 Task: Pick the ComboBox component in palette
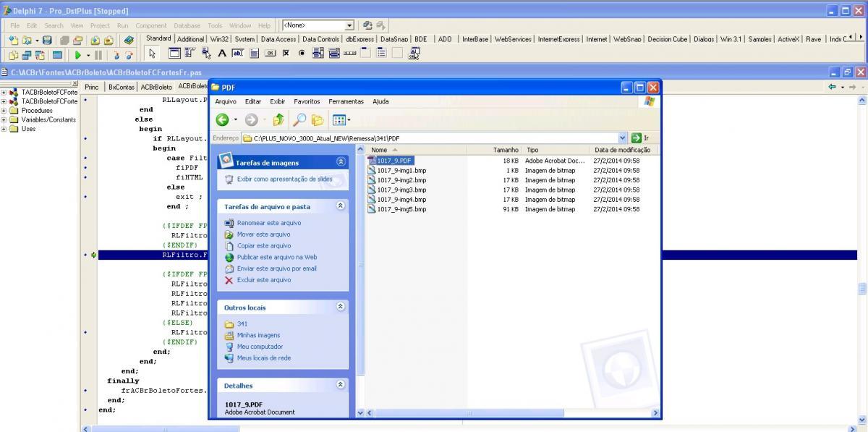pos(334,54)
